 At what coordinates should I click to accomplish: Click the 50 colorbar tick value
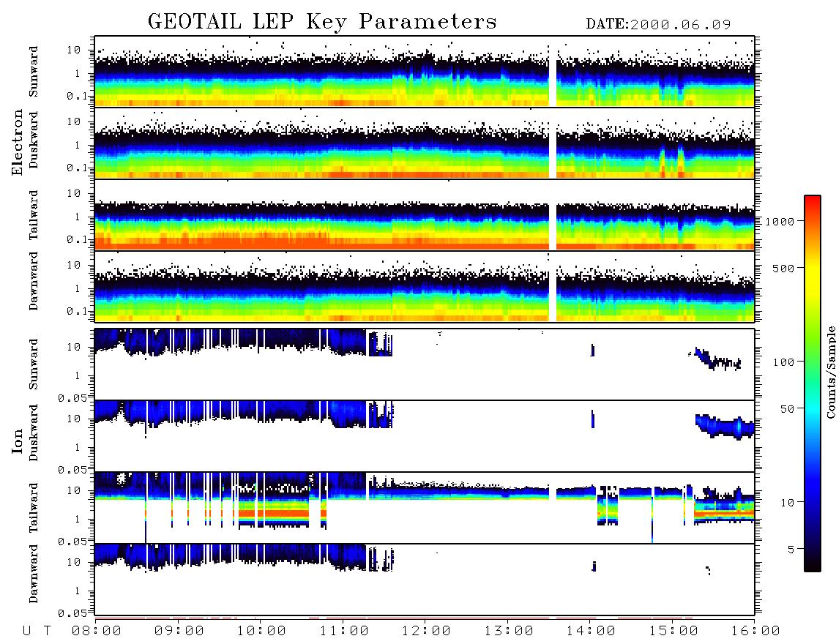point(788,409)
